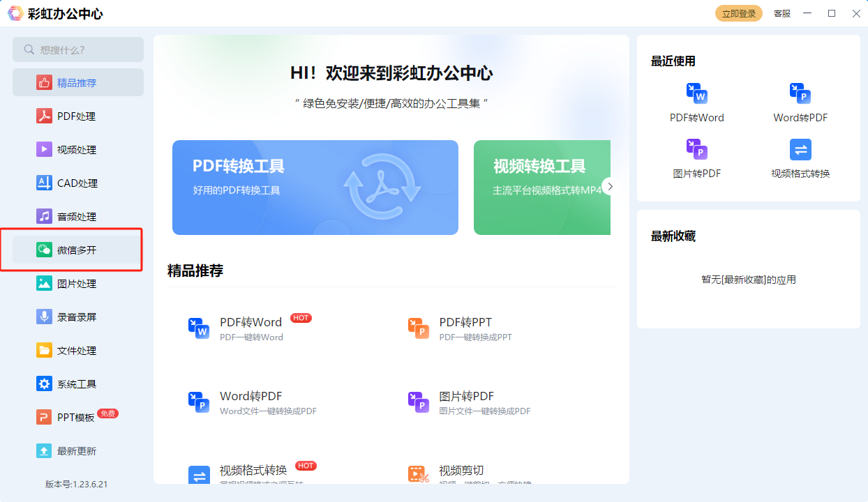Open the 图片转PDF icon under 精品推荐
Screen dimensions: 868x502
(x=419, y=402)
